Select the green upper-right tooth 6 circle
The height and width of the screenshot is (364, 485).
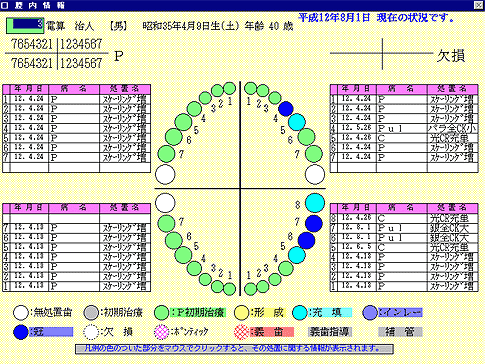click(174, 137)
